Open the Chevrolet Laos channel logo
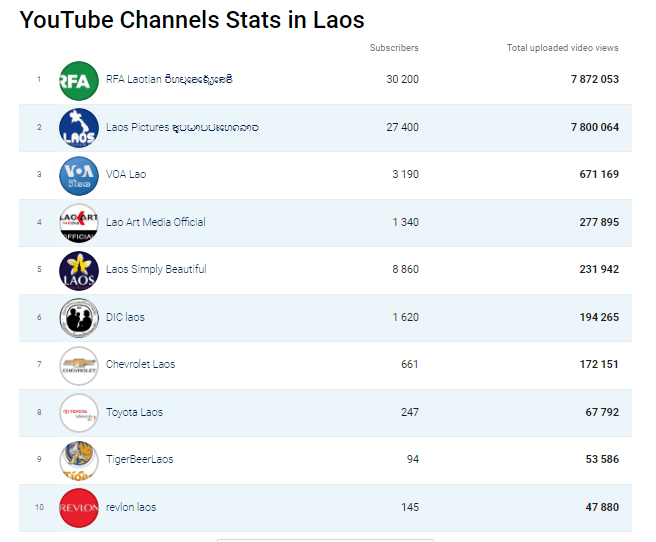The image size is (656, 542). click(79, 366)
